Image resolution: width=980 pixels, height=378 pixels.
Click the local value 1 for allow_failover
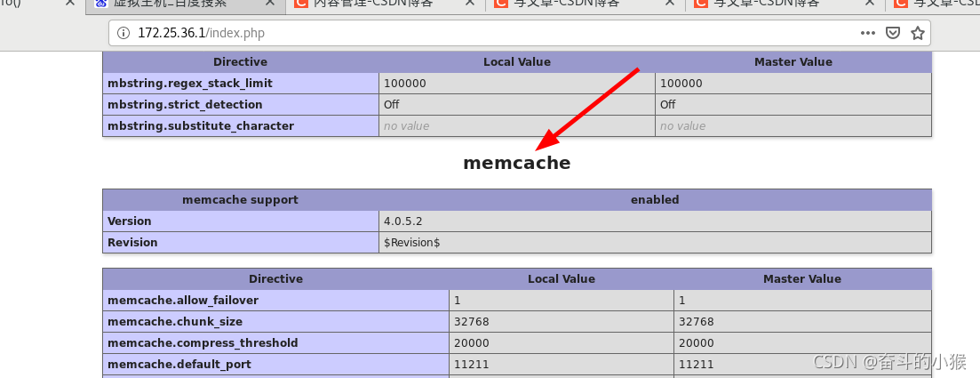click(458, 301)
